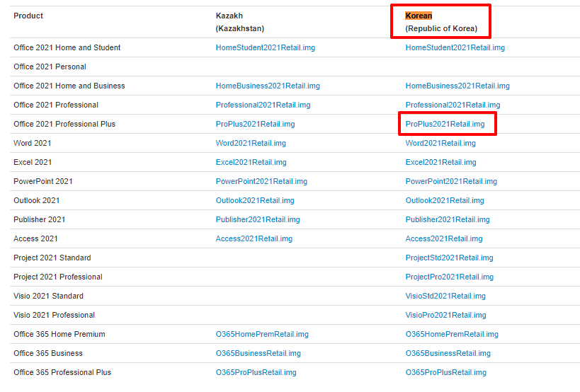Select Office 365 Professional Plus product name

pos(62,372)
